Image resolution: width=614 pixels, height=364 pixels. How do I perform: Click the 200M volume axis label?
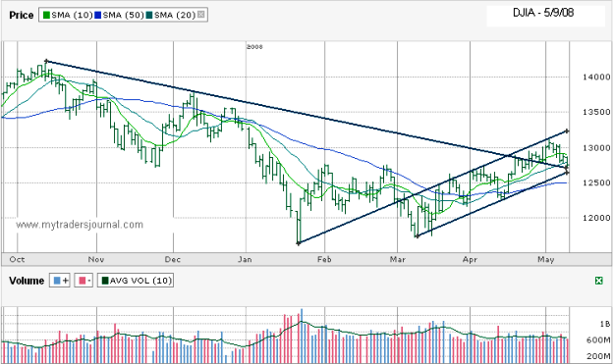[598, 356]
